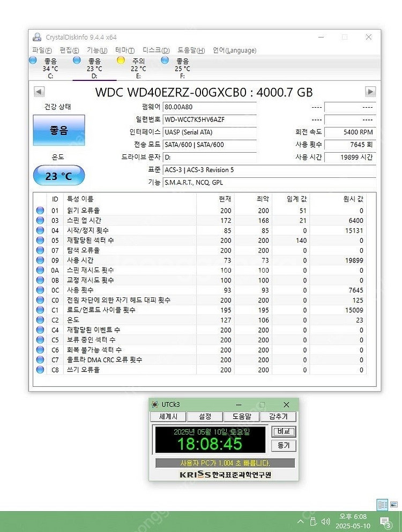Click the 23 °C temperature button

[59, 176]
